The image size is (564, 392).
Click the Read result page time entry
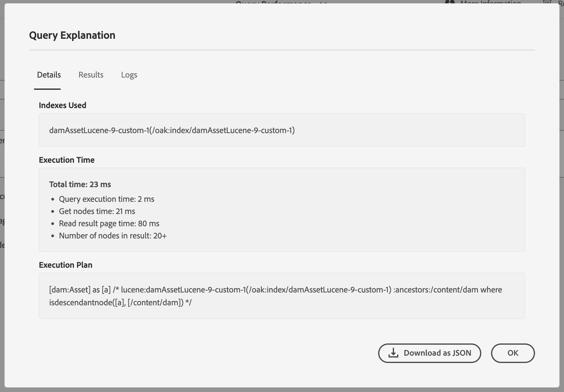point(109,223)
